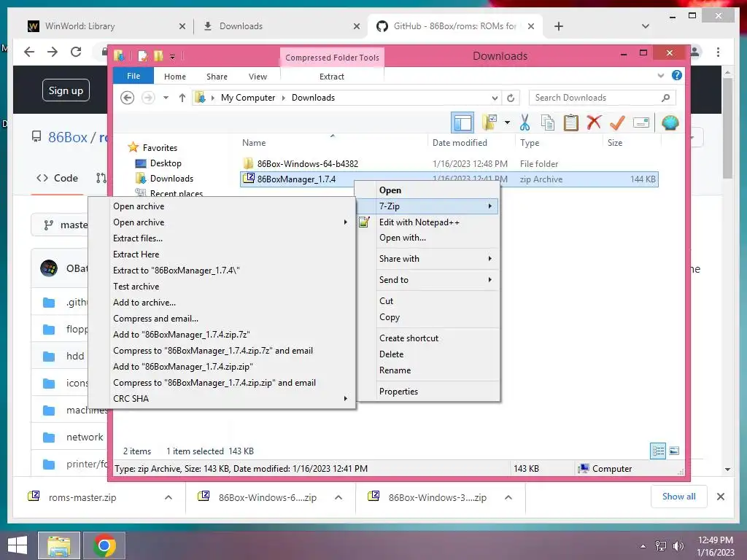Open the address bar history dropdown
This screenshot has width=747, height=560.
(495, 98)
